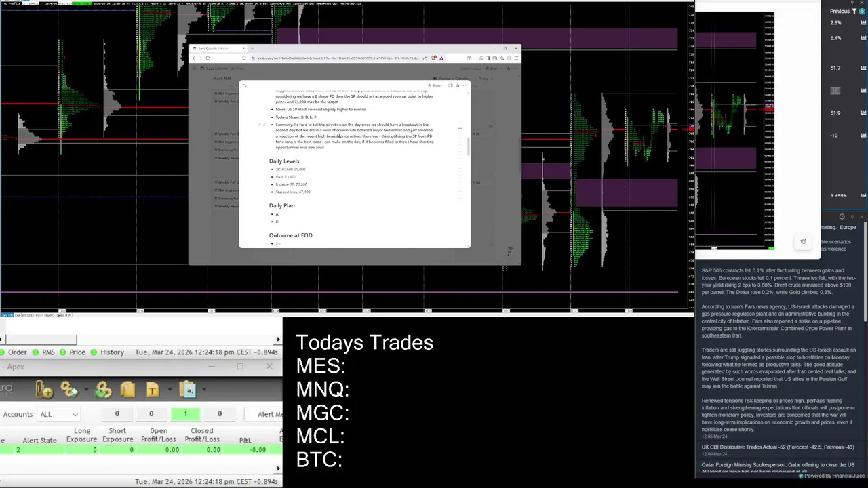Maximize the Apex window
Viewport: 868px width, 488px height.
pyautogui.click(x=239, y=367)
